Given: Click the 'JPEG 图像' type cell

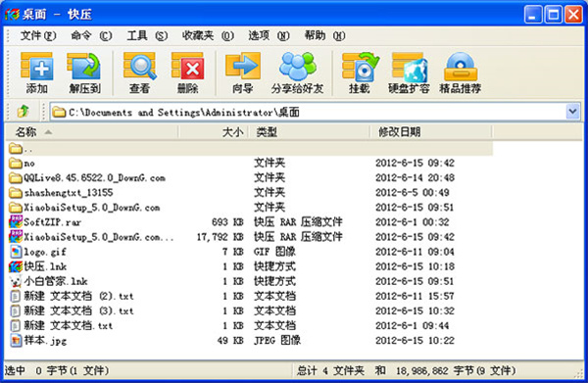Looking at the screenshot, I should click(277, 340).
